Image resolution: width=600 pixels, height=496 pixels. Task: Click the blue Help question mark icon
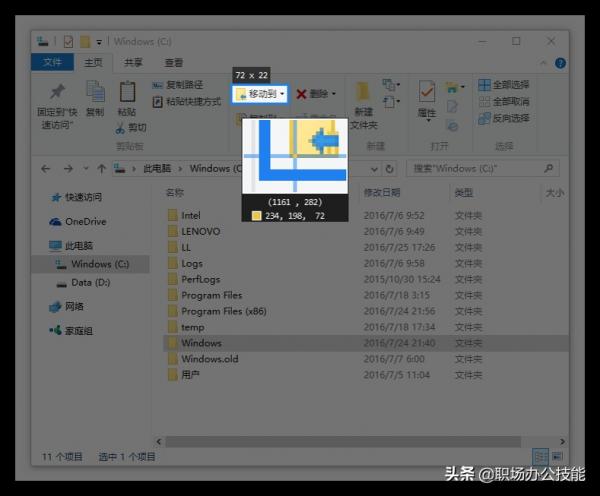coord(560,63)
